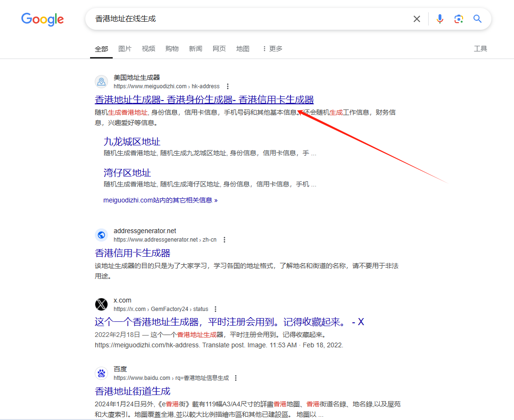Open options menu beside x.com URL
514x420 pixels.
(x=216, y=309)
